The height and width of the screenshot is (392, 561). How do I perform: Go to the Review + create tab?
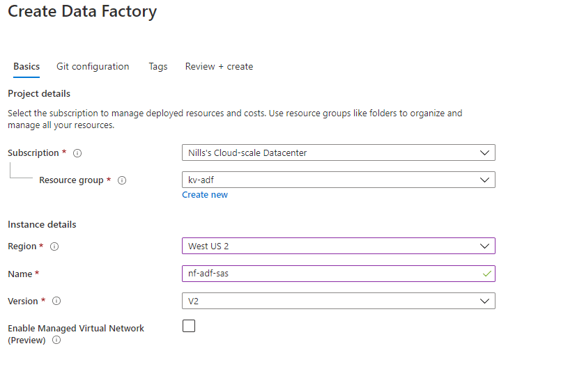click(219, 66)
